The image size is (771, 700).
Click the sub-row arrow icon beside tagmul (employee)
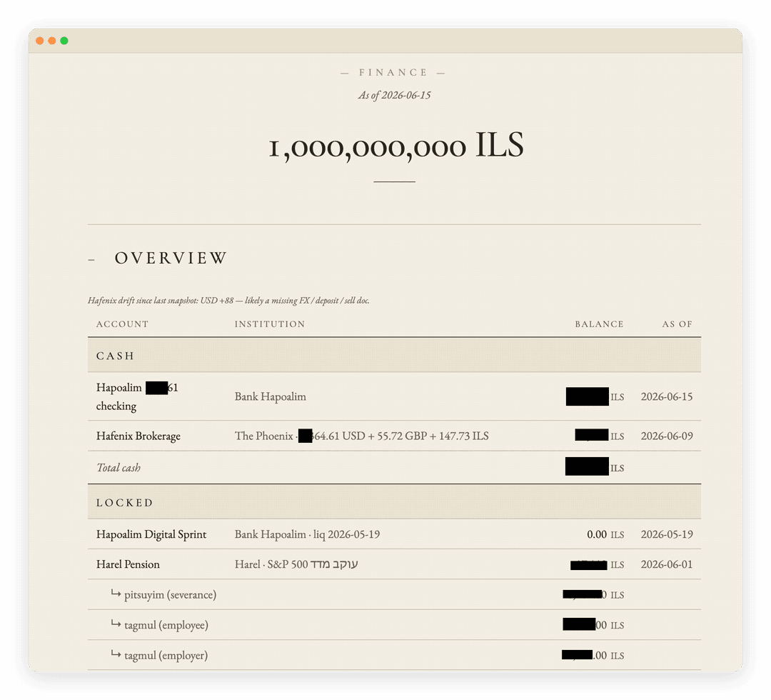tap(116, 624)
